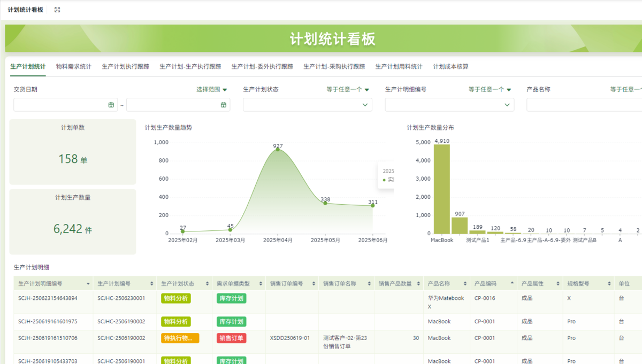Expand the 选择范围 date filter option
This screenshot has width=642, height=364.
[x=212, y=90]
